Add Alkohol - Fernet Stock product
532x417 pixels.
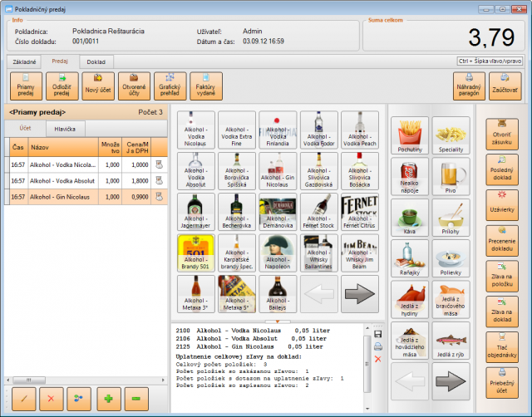tap(320, 212)
